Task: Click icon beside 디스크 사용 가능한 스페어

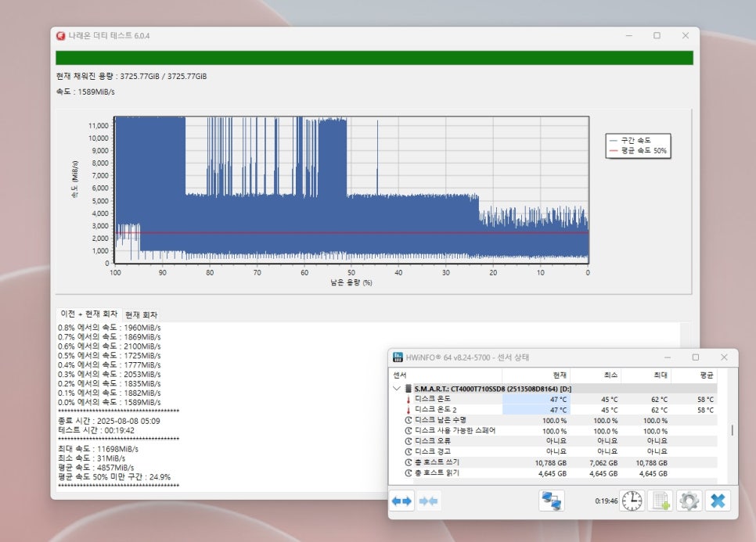Action: coord(409,431)
